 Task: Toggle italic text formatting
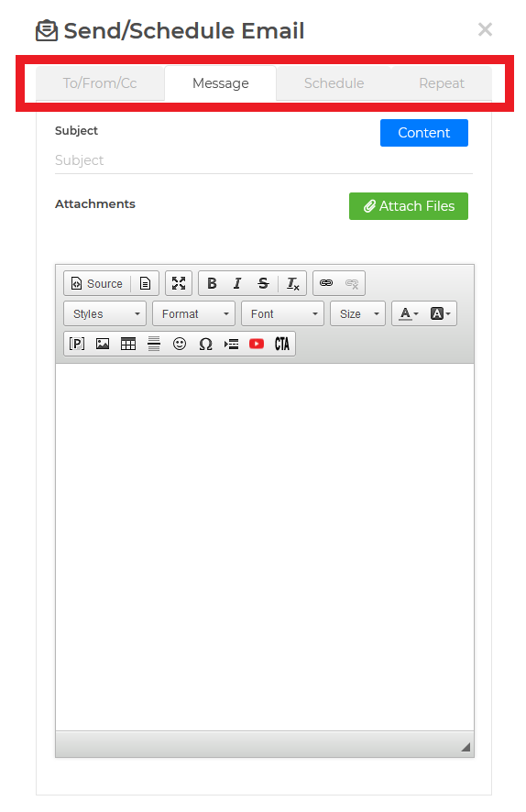pos(237,283)
